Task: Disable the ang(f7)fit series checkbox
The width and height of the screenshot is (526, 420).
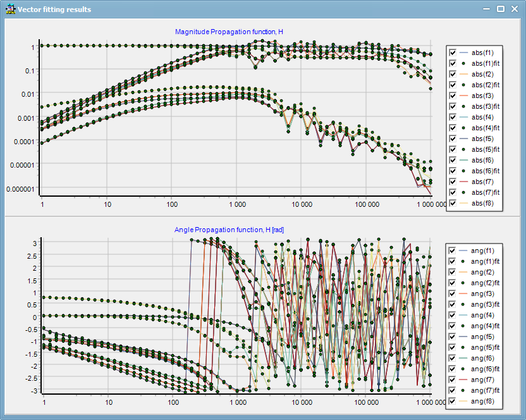Action: [453, 390]
